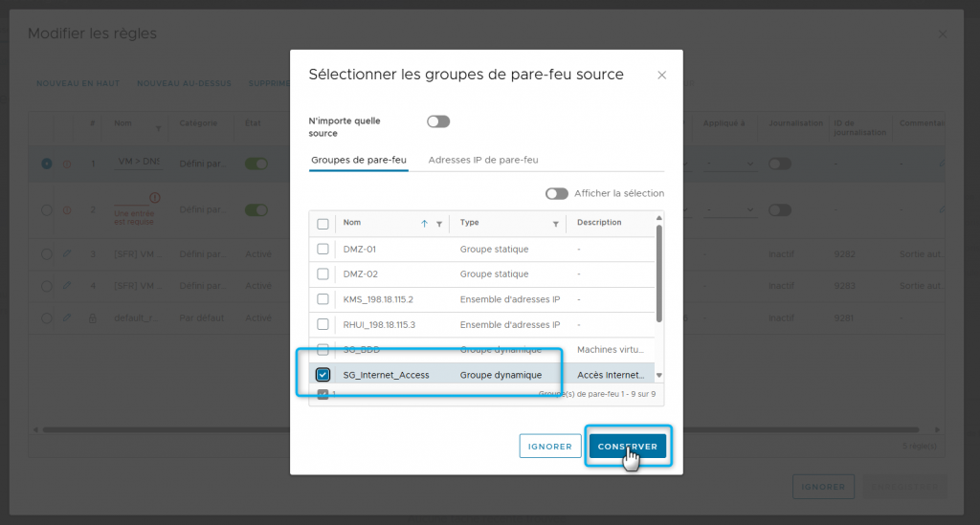Switch to "Adresses IP de pare-feu" tab
Viewport: 980px width, 525px height.
pyautogui.click(x=483, y=160)
